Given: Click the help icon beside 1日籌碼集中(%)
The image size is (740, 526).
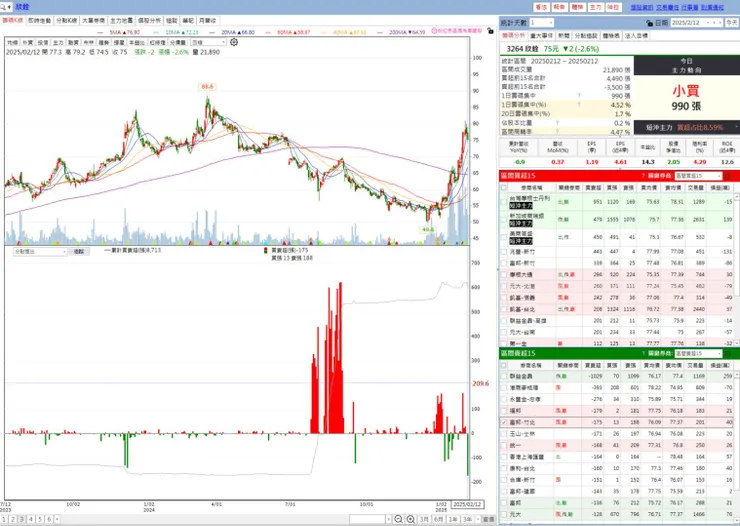Looking at the screenshot, I should tap(579, 105).
